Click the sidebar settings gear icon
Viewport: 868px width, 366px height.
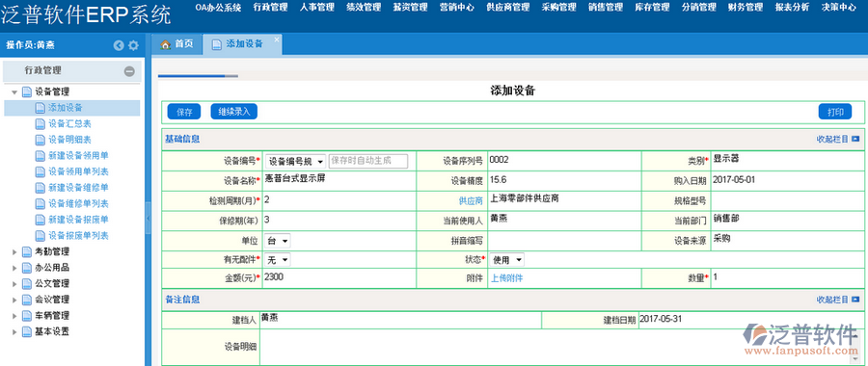pyautogui.click(x=133, y=46)
